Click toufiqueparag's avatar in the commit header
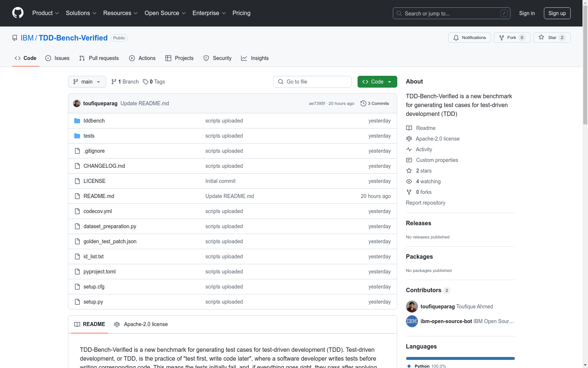588x368 pixels. tap(77, 103)
